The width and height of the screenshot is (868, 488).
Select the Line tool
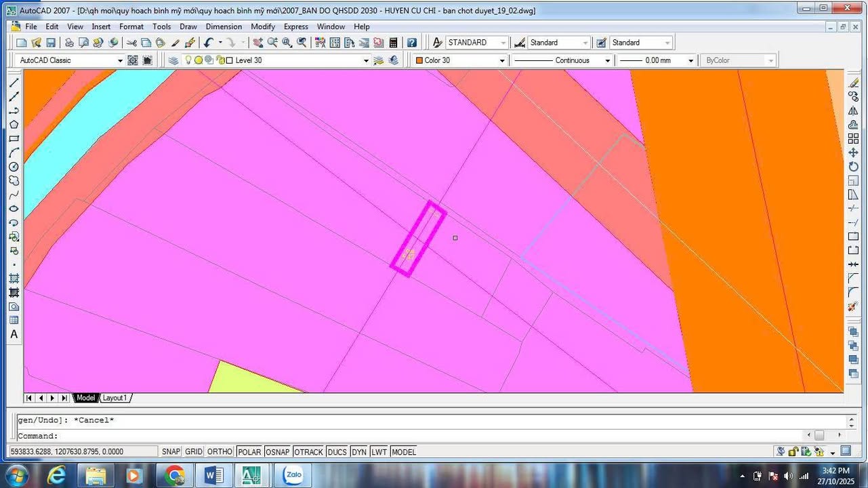pyautogui.click(x=14, y=83)
